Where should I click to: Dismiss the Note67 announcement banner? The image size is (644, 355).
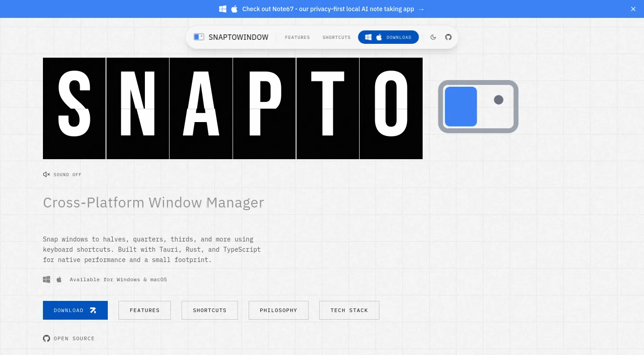coord(633,9)
